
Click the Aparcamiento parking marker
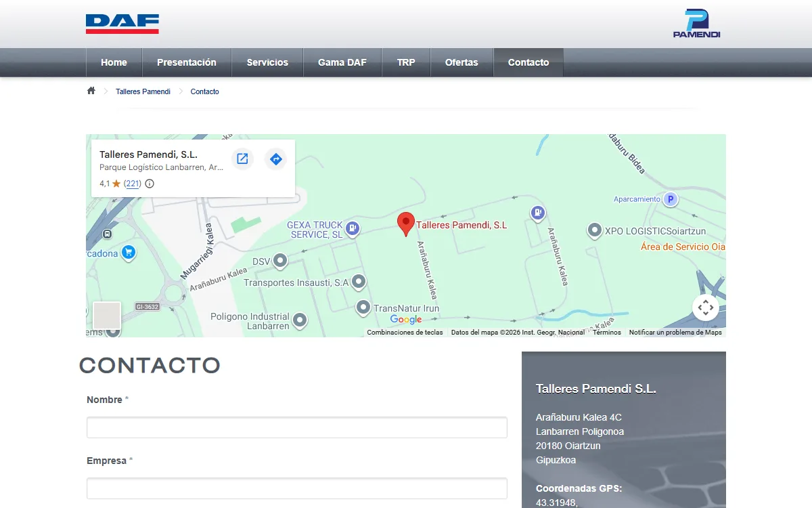click(671, 199)
